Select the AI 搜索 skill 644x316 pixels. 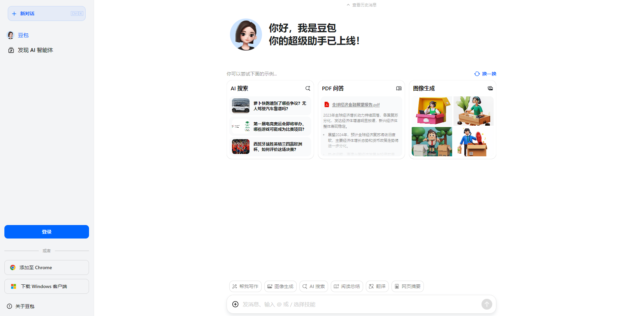[x=313, y=286]
